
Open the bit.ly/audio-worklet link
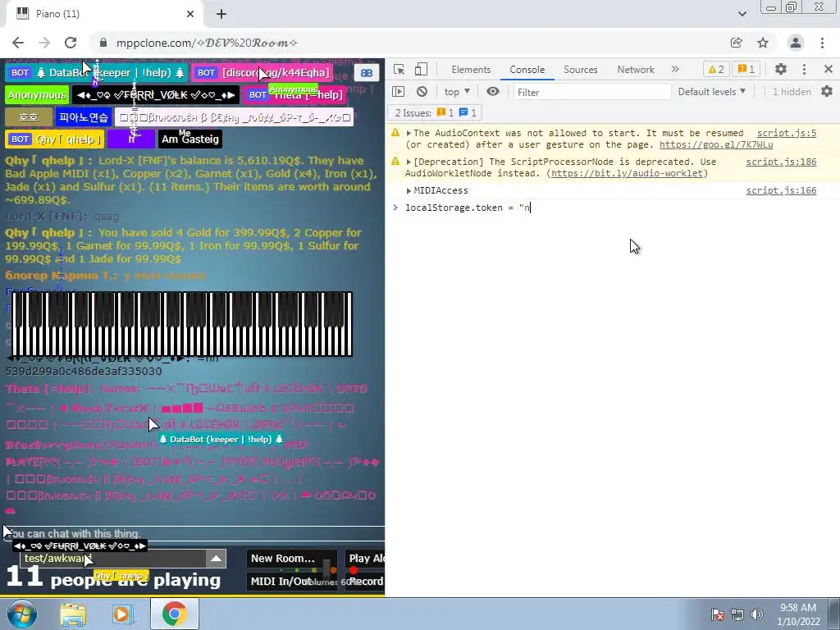627,173
